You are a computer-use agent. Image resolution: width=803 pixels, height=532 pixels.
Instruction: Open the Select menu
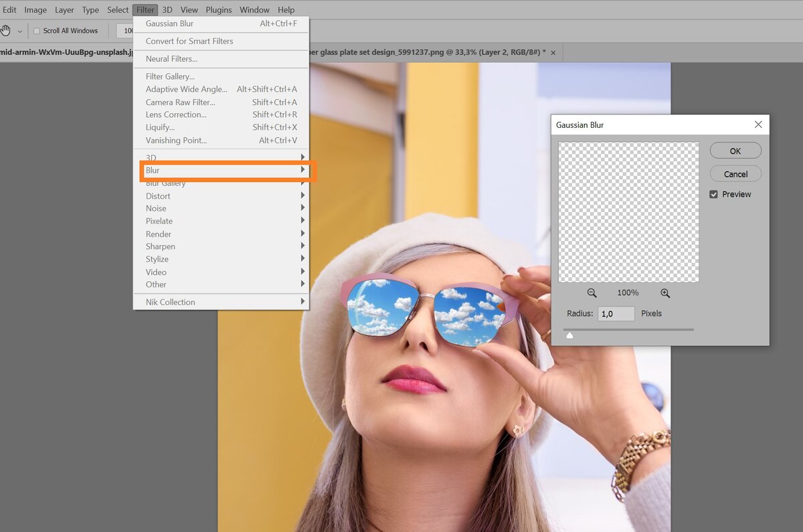[118, 10]
